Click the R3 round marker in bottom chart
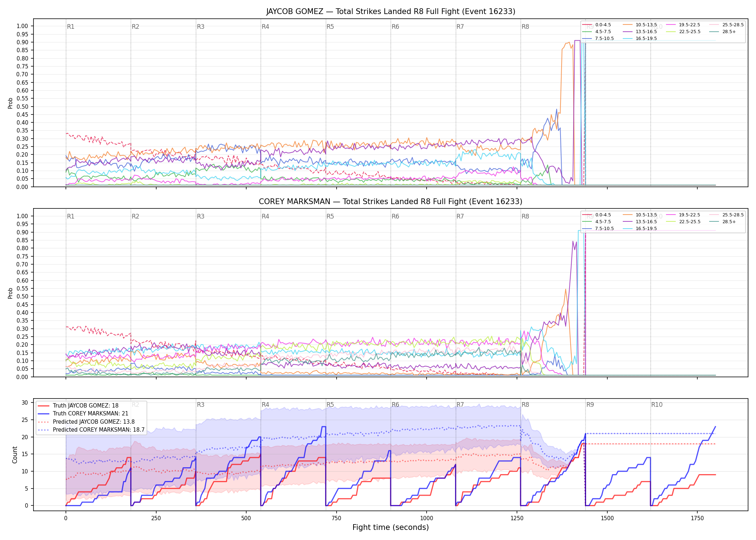 click(x=201, y=405)
